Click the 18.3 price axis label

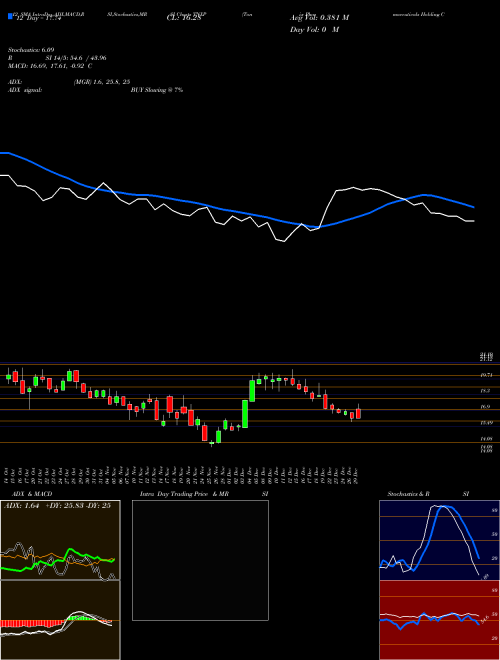click(x=486, y=391)
